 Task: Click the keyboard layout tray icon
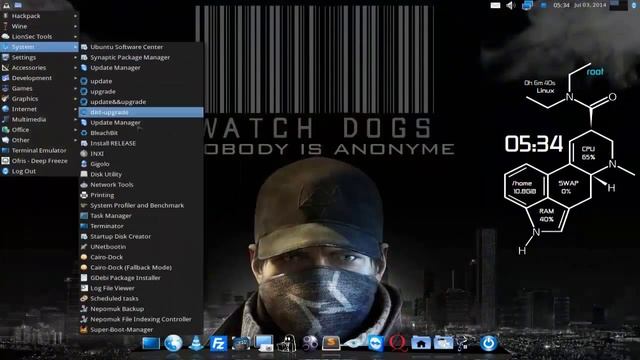(495, 5)
